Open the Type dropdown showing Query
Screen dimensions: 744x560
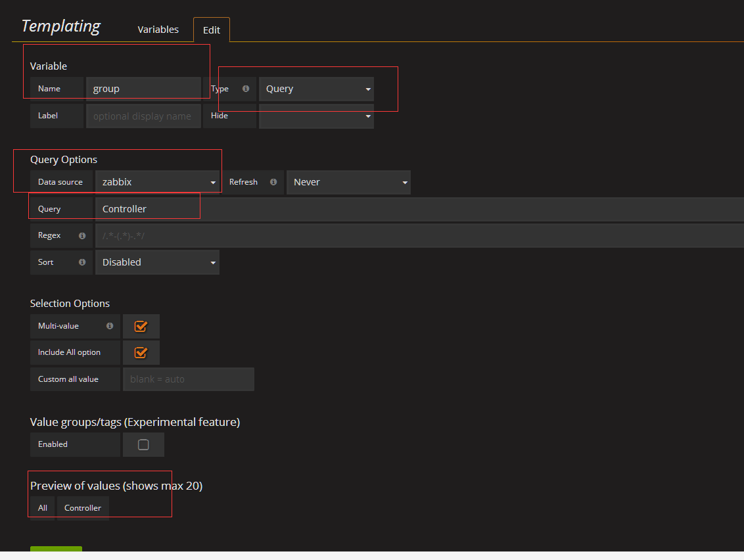[x=316, y=89]
